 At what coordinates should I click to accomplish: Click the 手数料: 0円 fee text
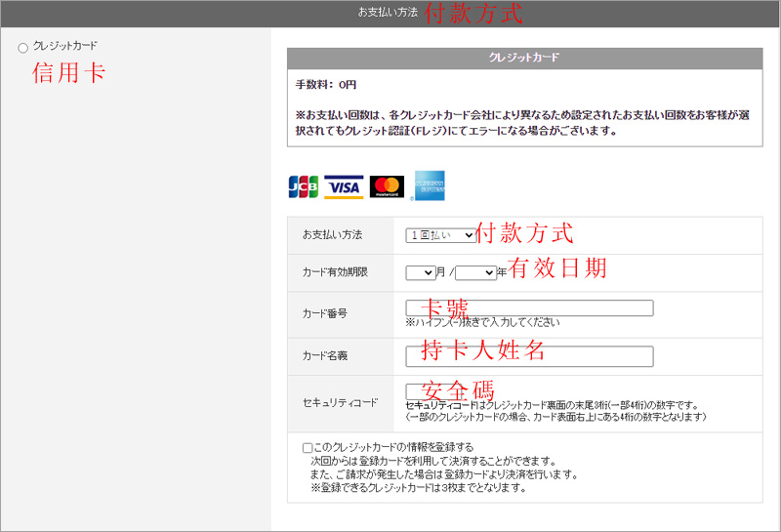tap(326, 85)
